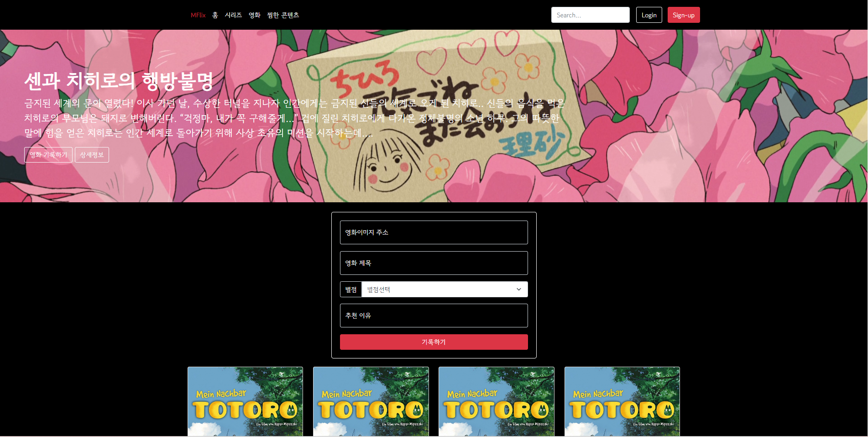
Task: Submit form with red 기록하기 button
Action: pyautogui.click(x=434, y=342)
